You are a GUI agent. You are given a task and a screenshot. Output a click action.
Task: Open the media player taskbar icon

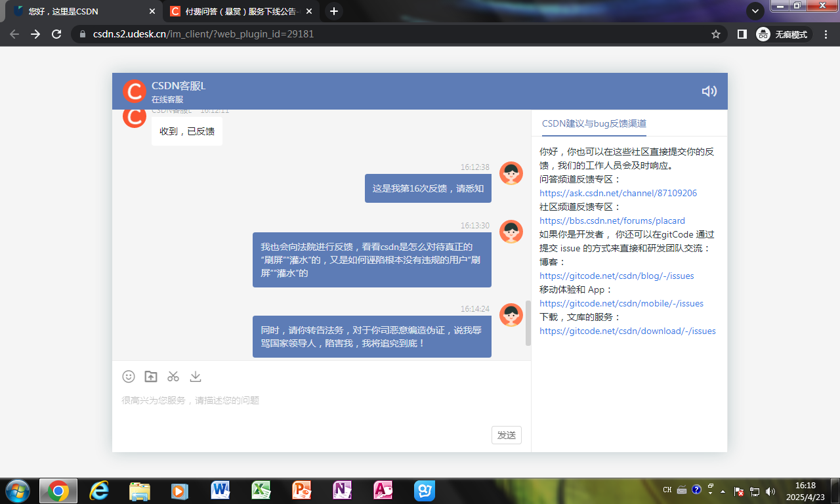180,491
